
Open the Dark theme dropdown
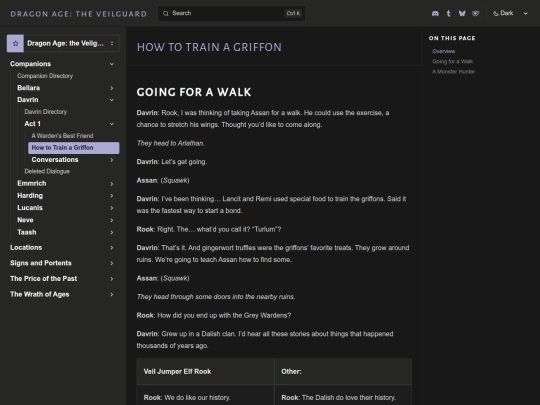[510, 13]
